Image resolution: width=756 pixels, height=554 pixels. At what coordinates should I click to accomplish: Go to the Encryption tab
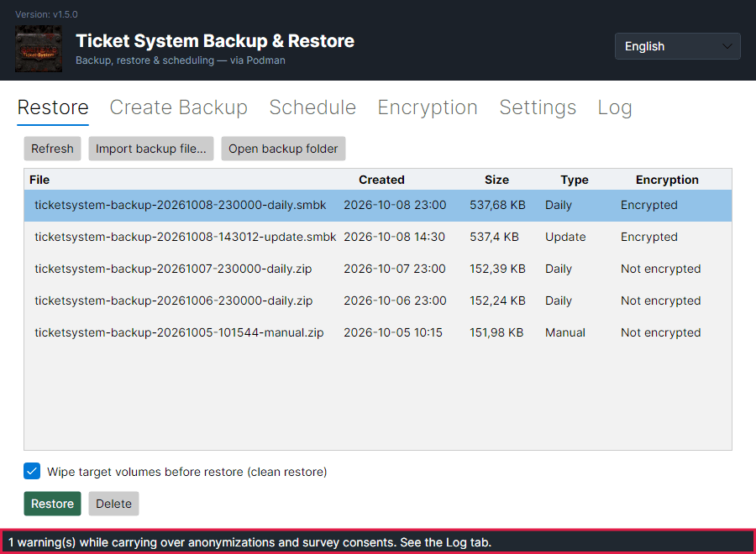click(428, 107)
